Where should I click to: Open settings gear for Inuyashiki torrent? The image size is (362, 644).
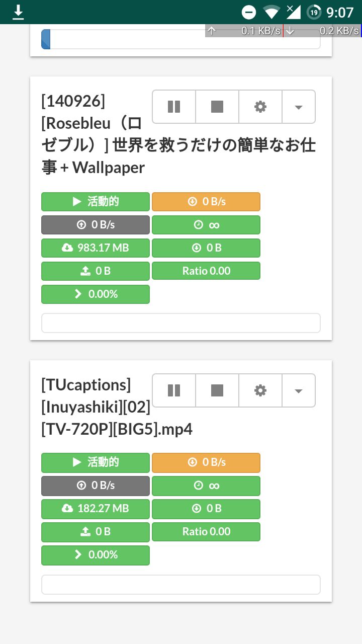click(x=260, y=390)
